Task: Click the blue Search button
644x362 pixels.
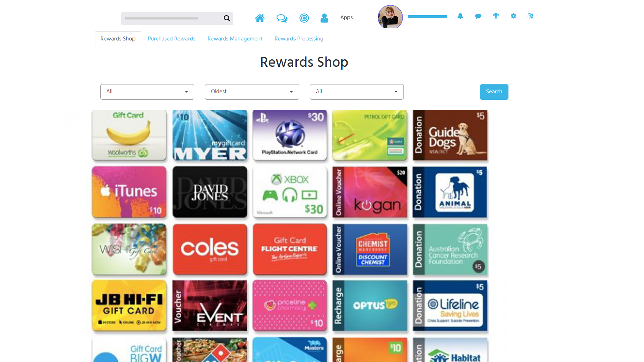Action: [x=494, y=92]
